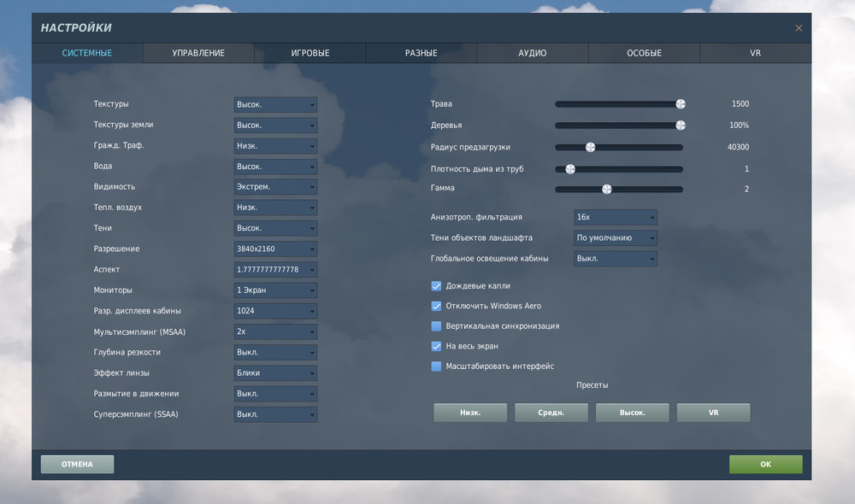Select the АУДИО tab
Screen dimensions: 855x504
532,53
